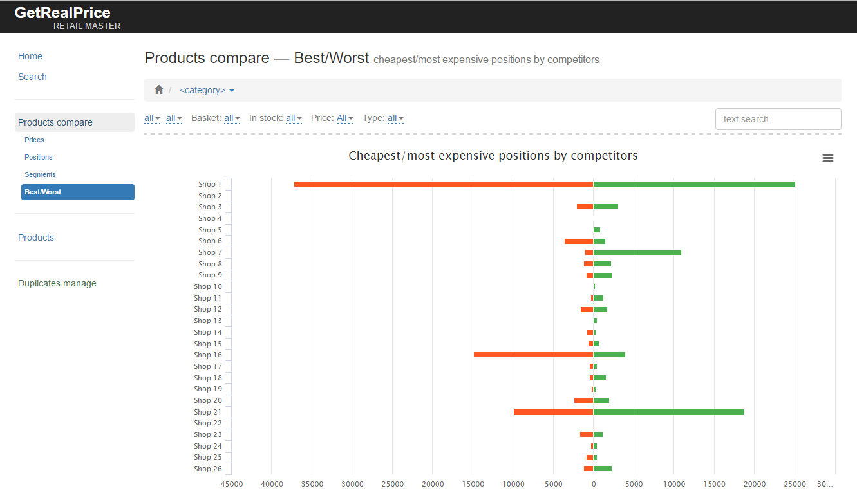Expand the <category> breadcrumb dropdown

tap(207, 90)
